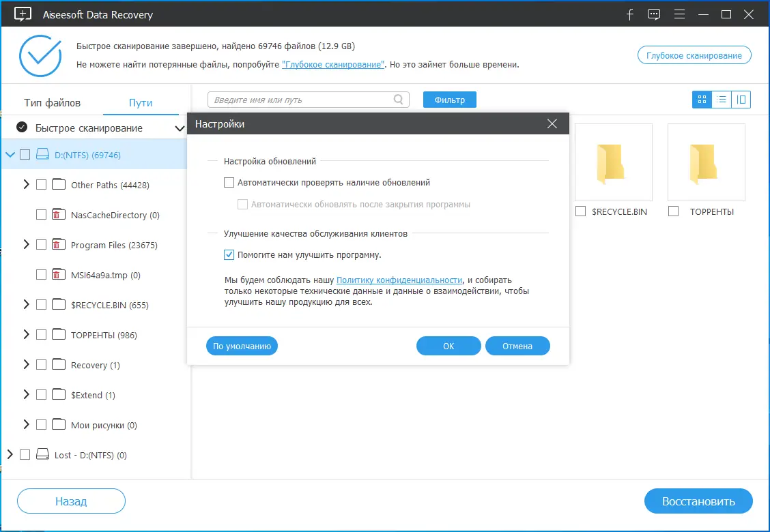Check the Lost - D:(NTFS) checkbox
The image size is (770, 532).
(x=25, y=454)
